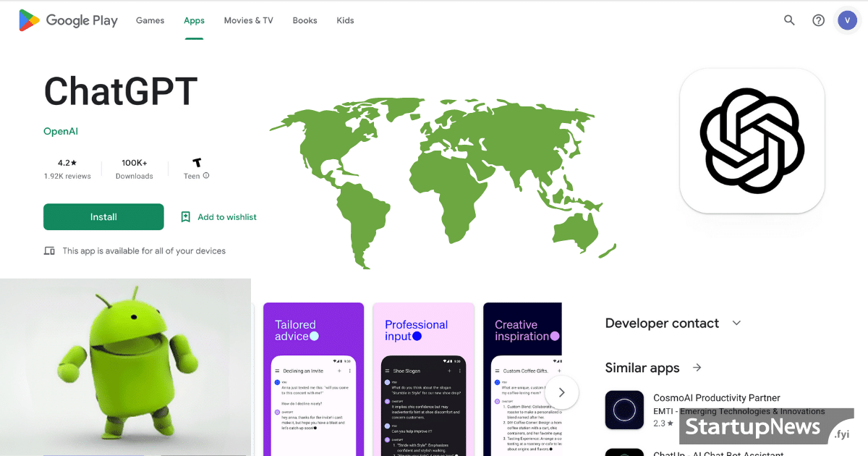Click the Teen rating info icon
Viewport: 868px width, 456px height.
point(206,176)
